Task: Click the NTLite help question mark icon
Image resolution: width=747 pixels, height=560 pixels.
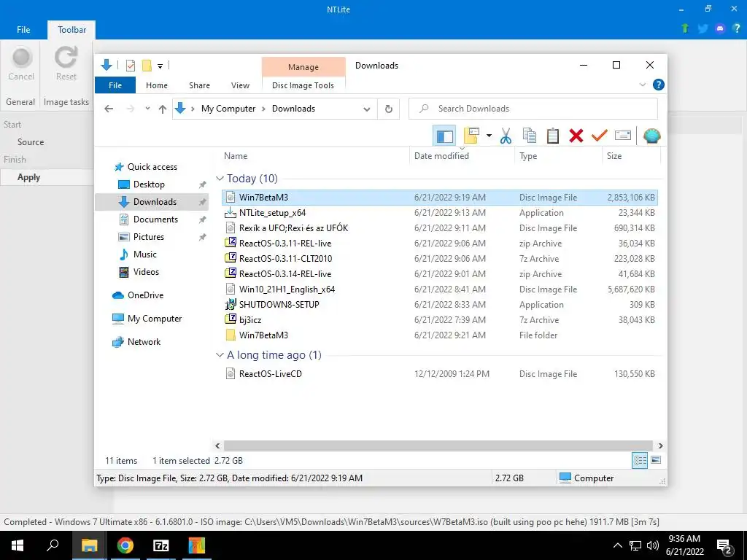Action: [x=737, y=28]
